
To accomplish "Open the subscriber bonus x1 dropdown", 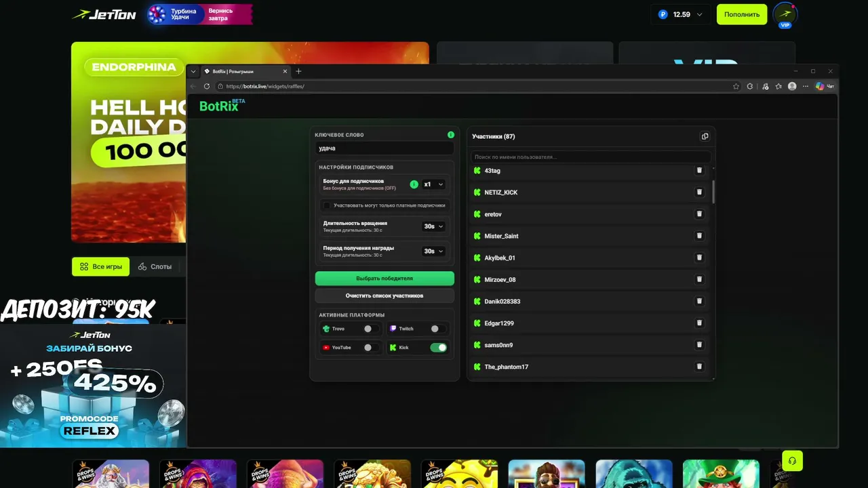I will click(433, 184).
